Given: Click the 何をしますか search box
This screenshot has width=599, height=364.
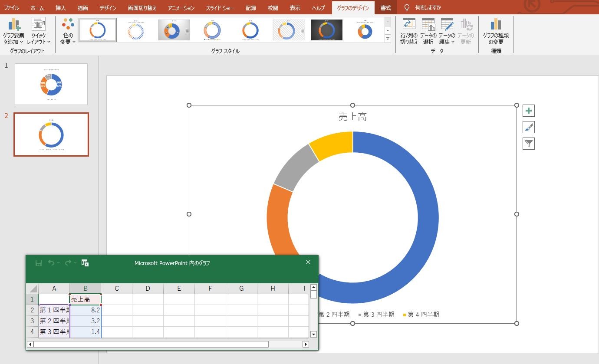Looking at the screenshot, I should 428,8.
